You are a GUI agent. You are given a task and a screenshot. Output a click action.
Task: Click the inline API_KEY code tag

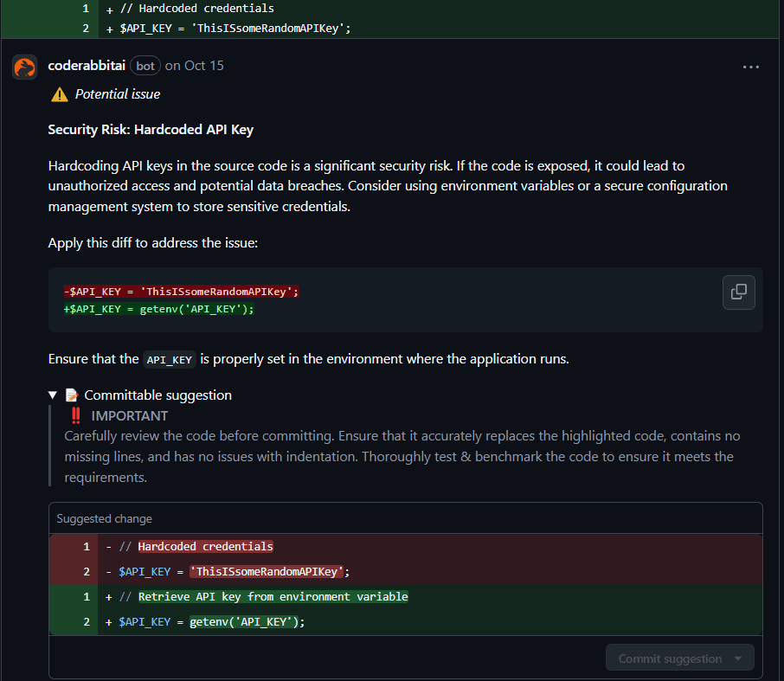(x=170, y=360)
